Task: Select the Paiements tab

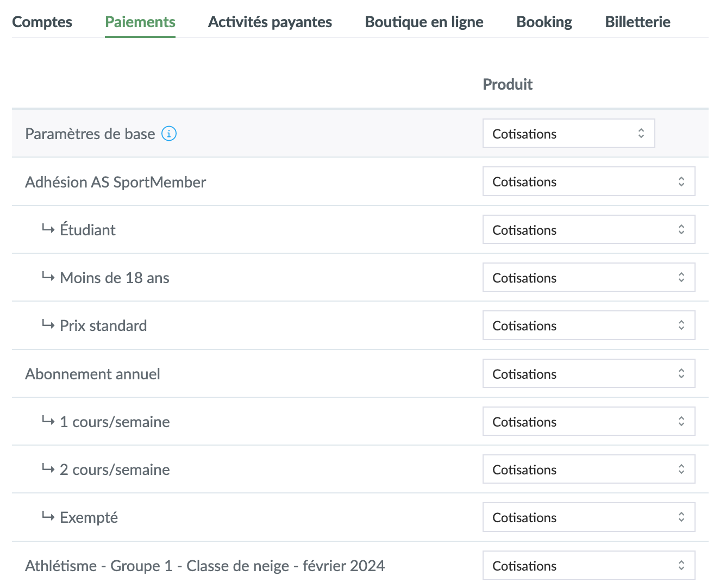Action: [x=140, y=22]
